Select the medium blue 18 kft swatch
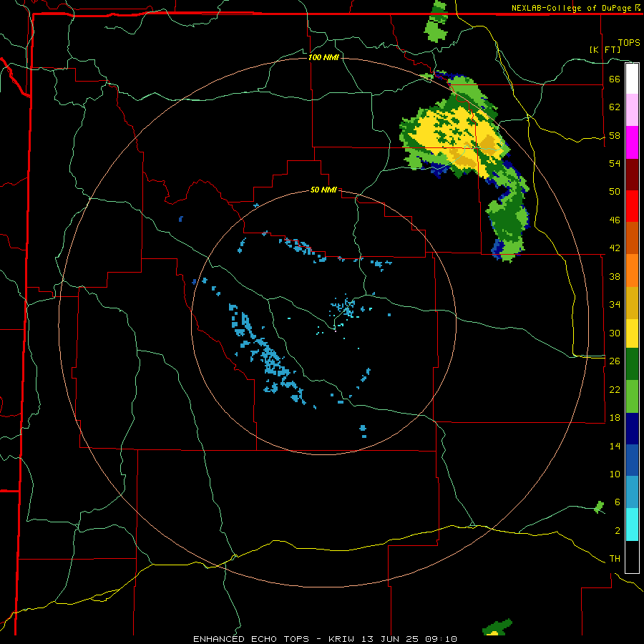The height and width of the screenshot is (644, 644). coord(632,460)
